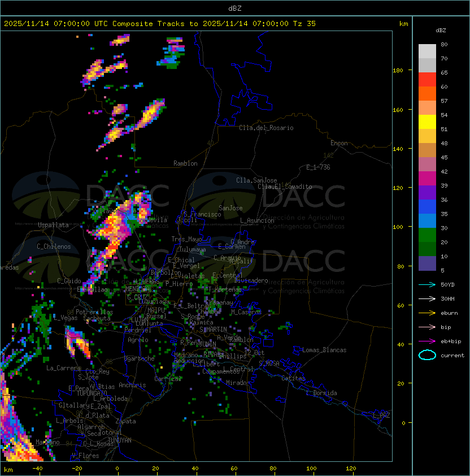The image size is (470, 476).
Task: Click the 'Zapata' map label
Action: [125, 421]
